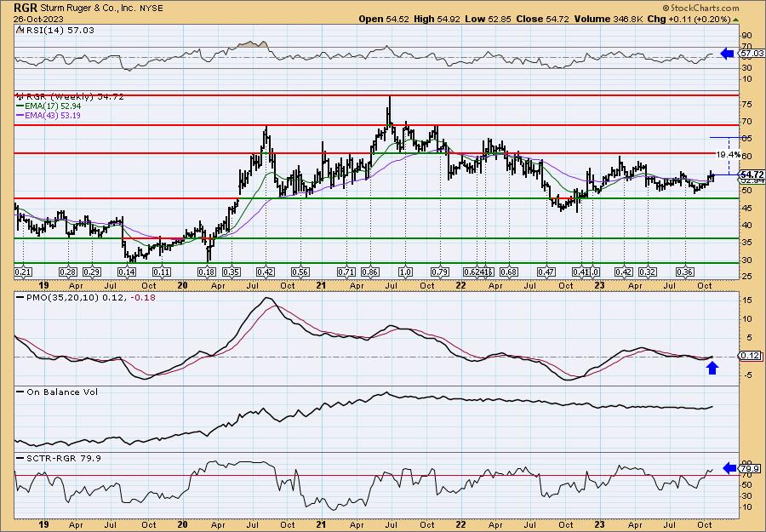Screen dimensions: 766x532
Task: Click the 0.29 dividend marker label
Action: tap(92, 272)
